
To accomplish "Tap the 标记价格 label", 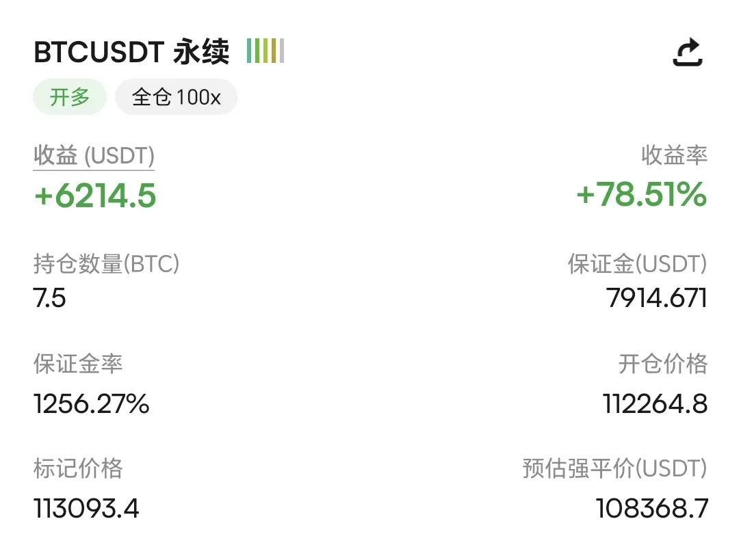I will pos(78,468).
